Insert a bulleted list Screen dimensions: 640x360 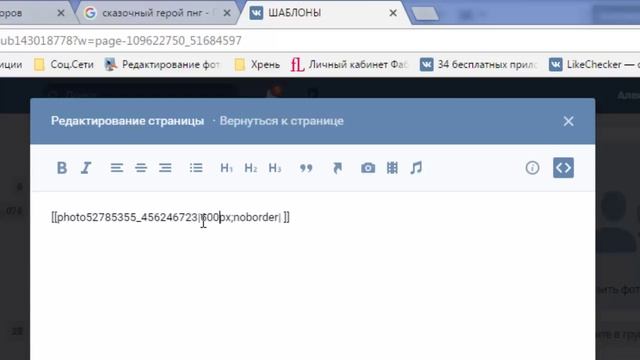tap(196, 168)
